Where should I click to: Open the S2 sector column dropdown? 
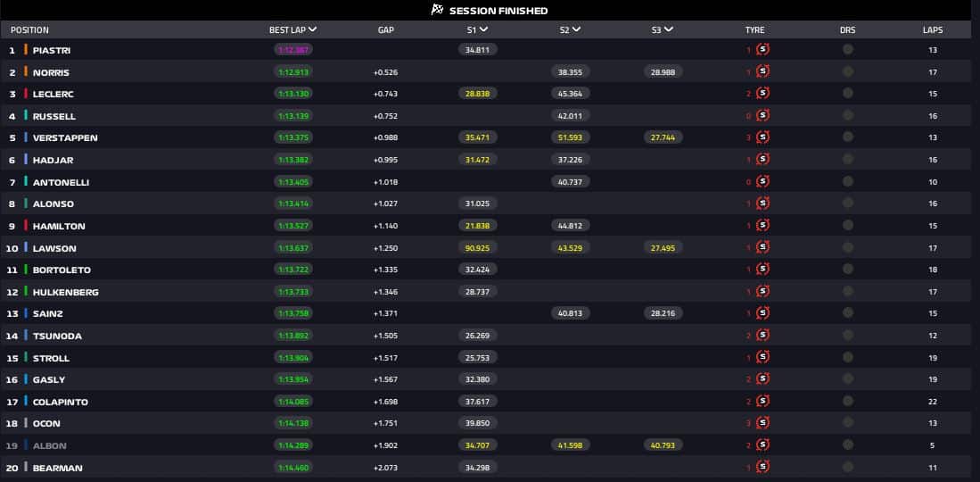click(x=576, y=29)
